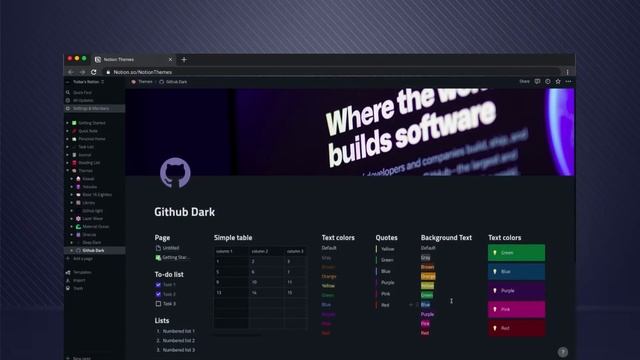Click the large GitHub octocat page icon
The width and height of the screenshot is (640, 360).
175,173
